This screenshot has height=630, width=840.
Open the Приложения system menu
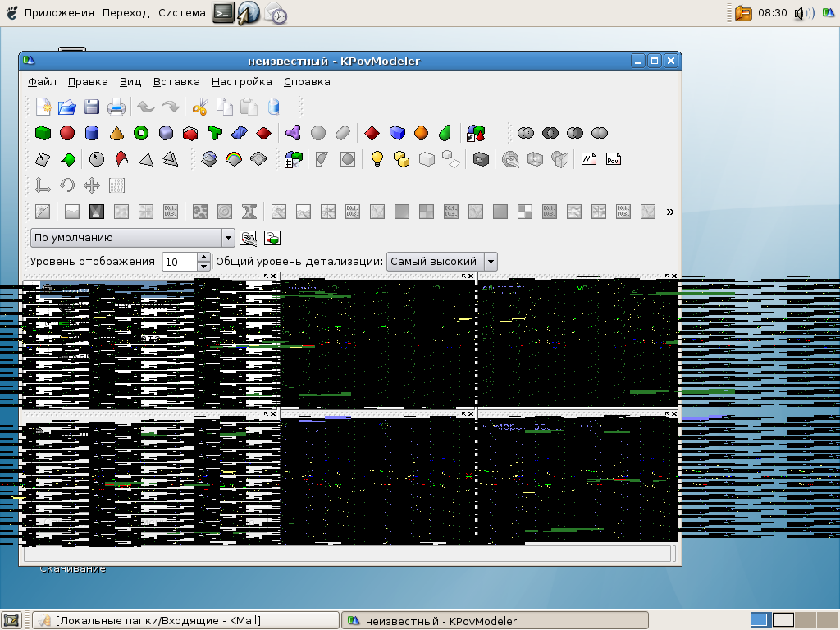pyautogui.click(x=59, y=12)
